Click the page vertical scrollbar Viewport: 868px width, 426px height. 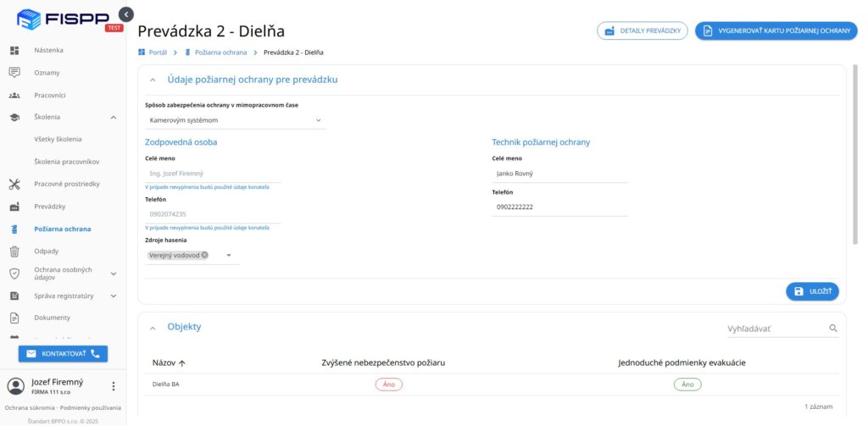pos(855,155)
